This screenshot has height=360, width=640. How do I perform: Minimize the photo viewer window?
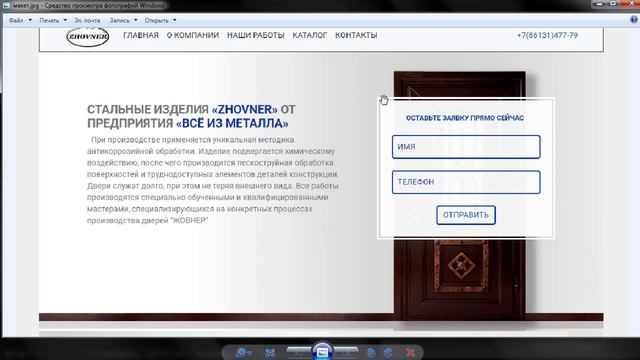(600, 4)
